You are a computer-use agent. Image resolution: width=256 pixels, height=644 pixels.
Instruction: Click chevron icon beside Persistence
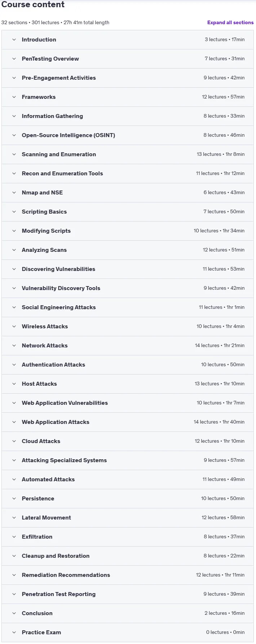[14, 499]
